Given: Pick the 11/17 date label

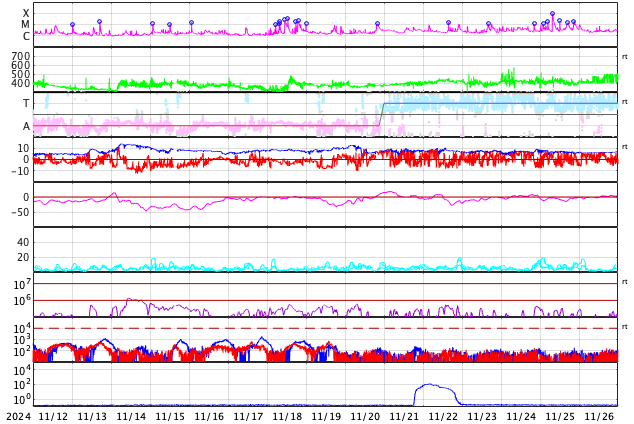Looking at the screenshot, I should (248, 416).
